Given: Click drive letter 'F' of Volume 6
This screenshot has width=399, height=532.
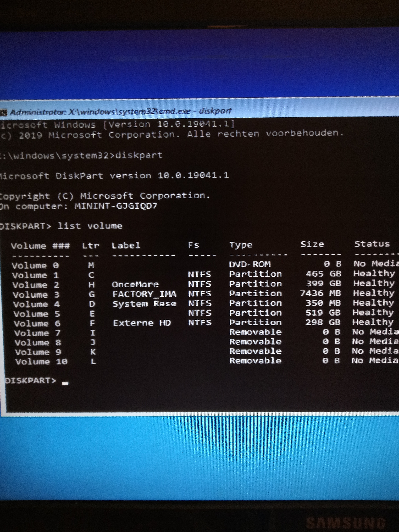Looking at the screenshot, I should tap(92, 323).
